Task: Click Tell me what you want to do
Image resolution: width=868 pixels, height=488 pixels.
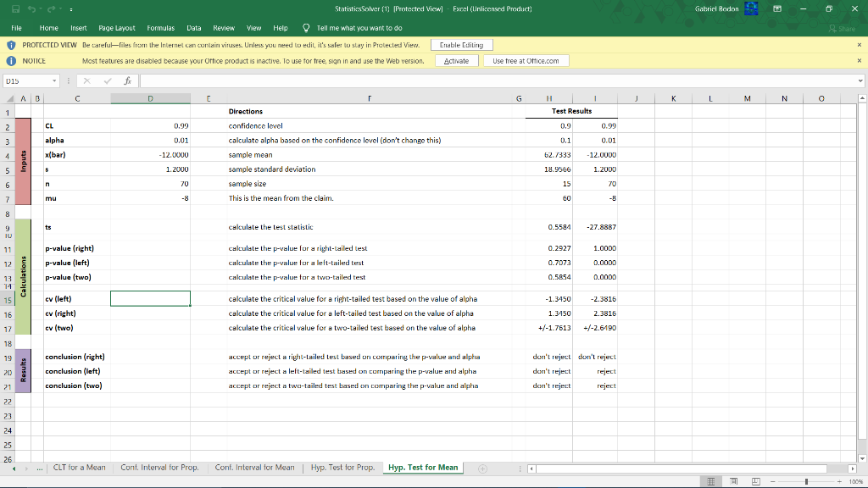Action: pos(359,28)
